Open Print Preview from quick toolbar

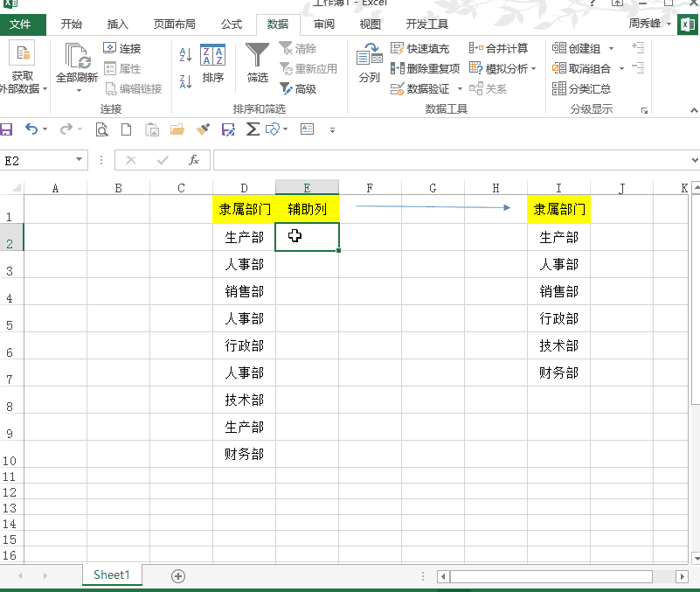coord(101,129)
